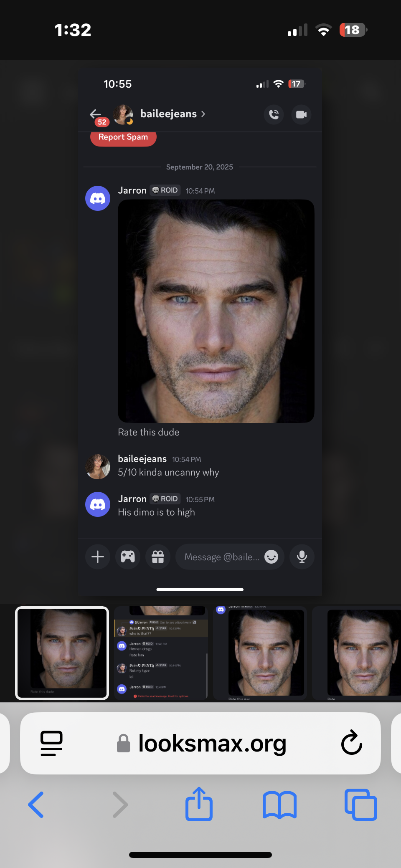This screenshot has height=868, width=401.
Task: Show all open Safari tabs
Action: (x=361, y=805)
